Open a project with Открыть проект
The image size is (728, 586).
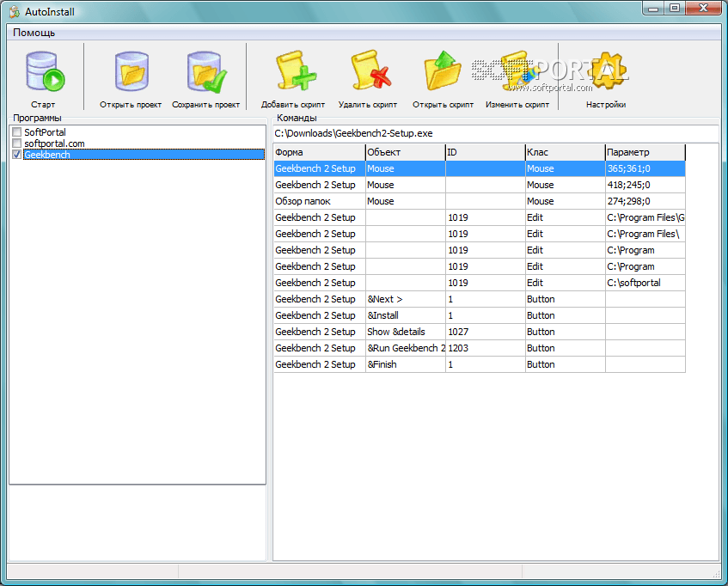point(132,71)
